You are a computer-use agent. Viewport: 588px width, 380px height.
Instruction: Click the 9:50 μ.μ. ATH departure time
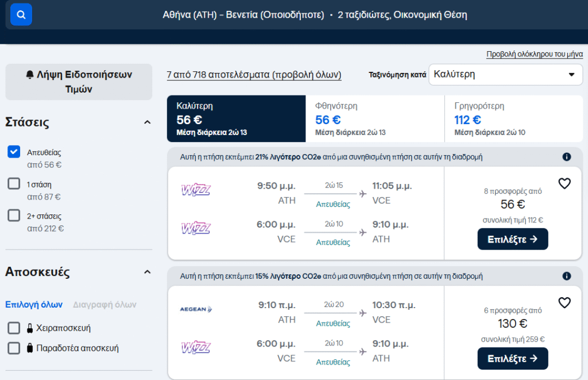276,186
